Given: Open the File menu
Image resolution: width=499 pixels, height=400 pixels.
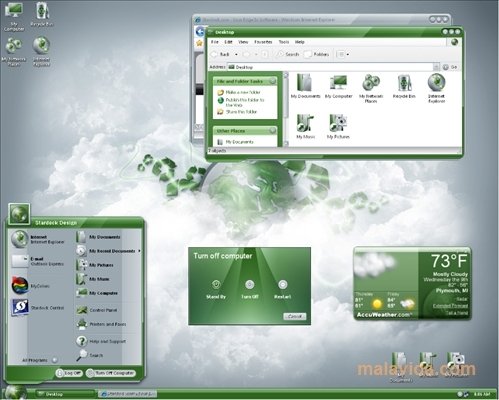Looking at the screenshot, I should tap(215, 42).
